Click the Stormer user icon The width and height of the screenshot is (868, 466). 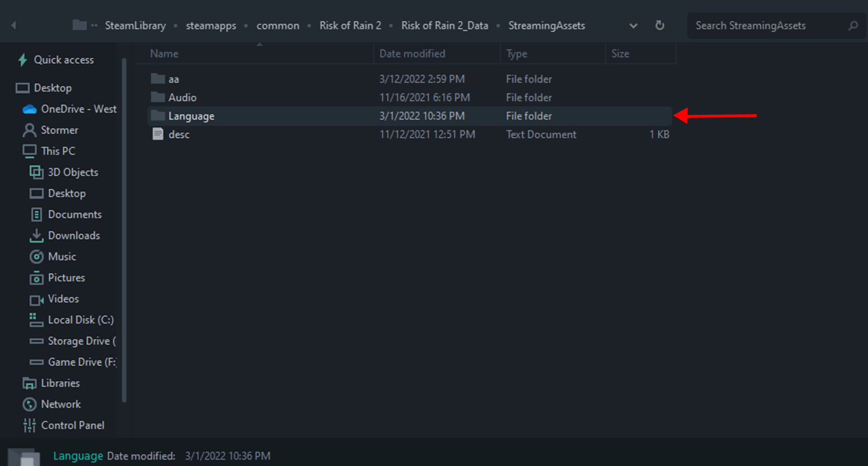[x=30, y=130]
